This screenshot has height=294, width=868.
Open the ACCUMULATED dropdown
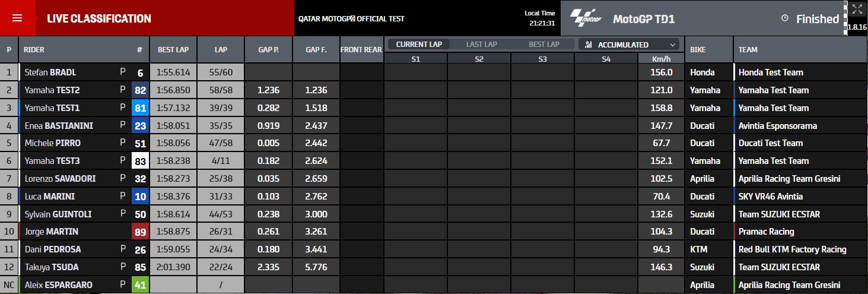pos(629,45)
